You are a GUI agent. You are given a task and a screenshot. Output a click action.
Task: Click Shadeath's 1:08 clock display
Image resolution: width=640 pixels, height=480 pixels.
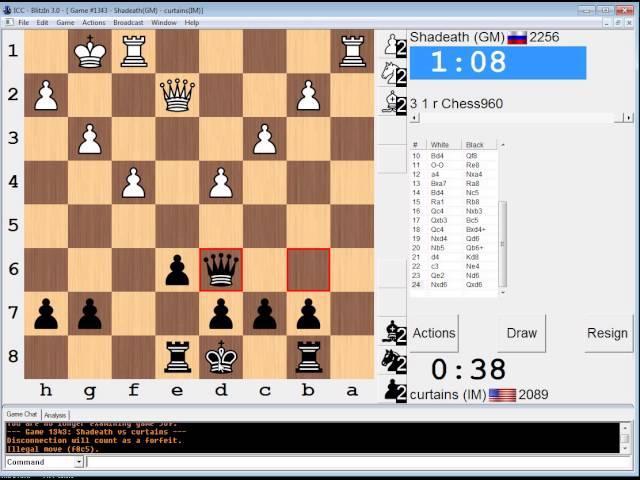point(498,63)
